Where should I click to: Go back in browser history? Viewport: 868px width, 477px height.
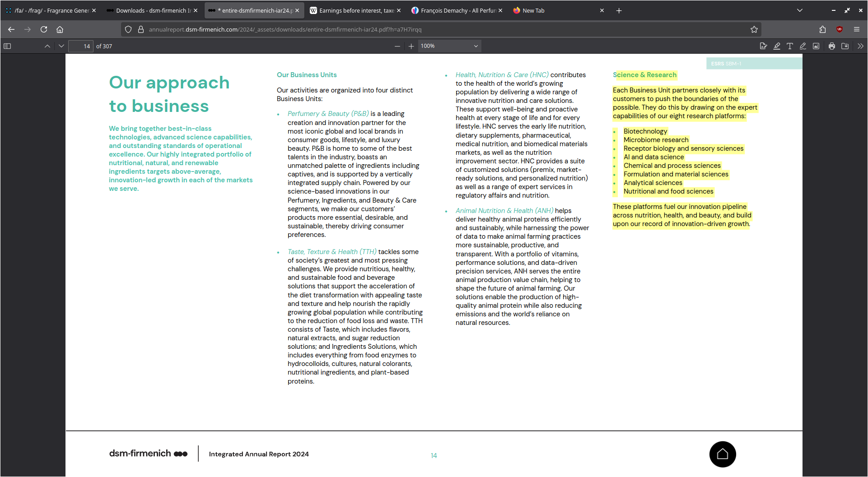11,29
